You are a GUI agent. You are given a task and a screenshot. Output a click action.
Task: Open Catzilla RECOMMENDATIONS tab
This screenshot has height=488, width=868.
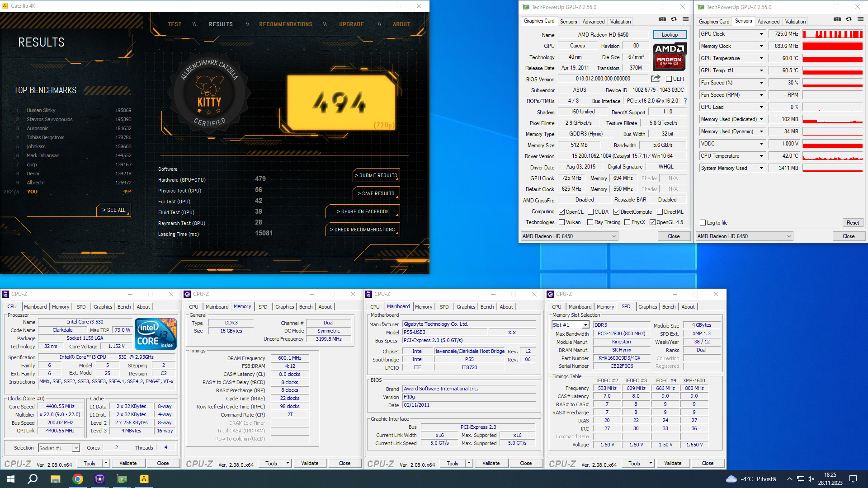pos(286,24)
